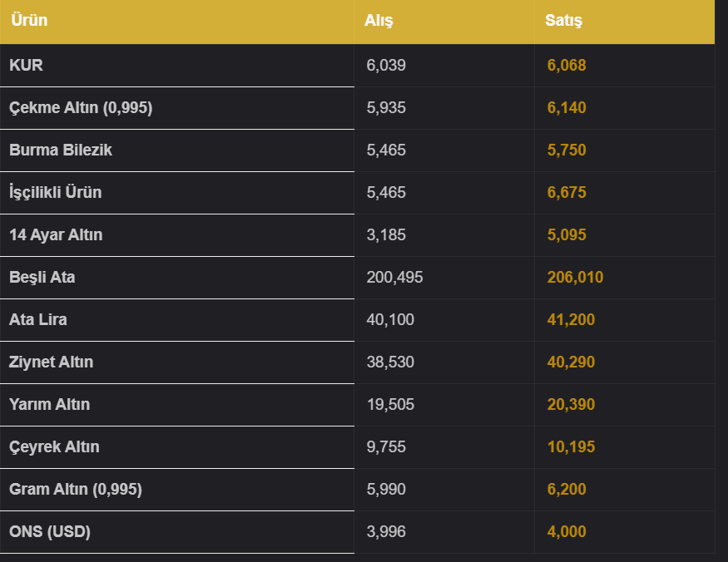Select the Yarım Altın product row
The height and width of the screenshot is (562, 728).
point(357,405)
